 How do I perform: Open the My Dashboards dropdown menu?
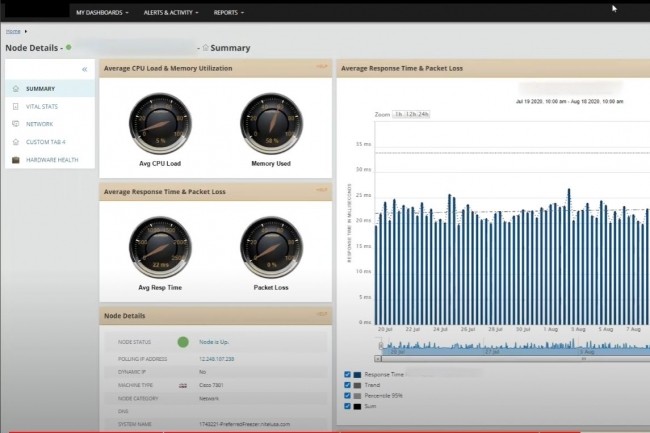103,13
